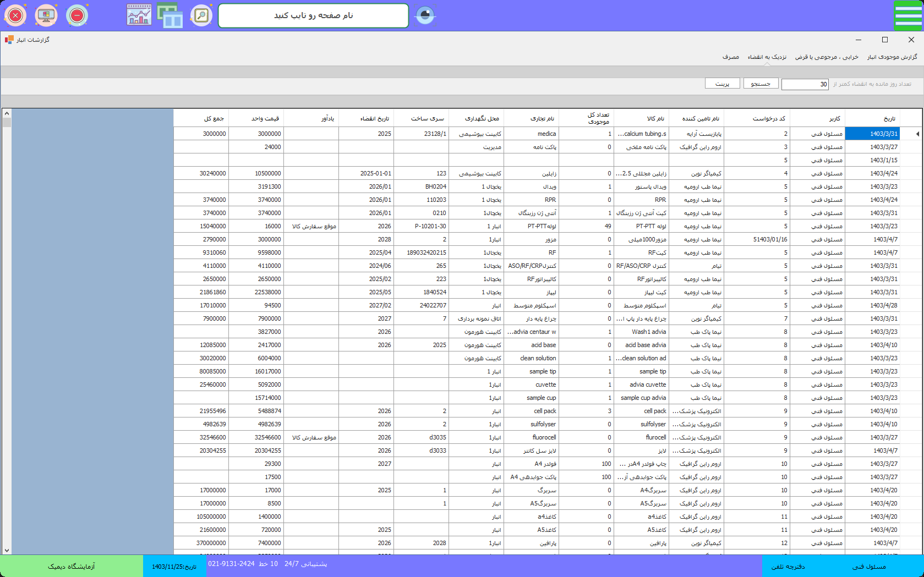Click the red minus circle icon
Screen dimensions: 924x577
click(77, 15)
